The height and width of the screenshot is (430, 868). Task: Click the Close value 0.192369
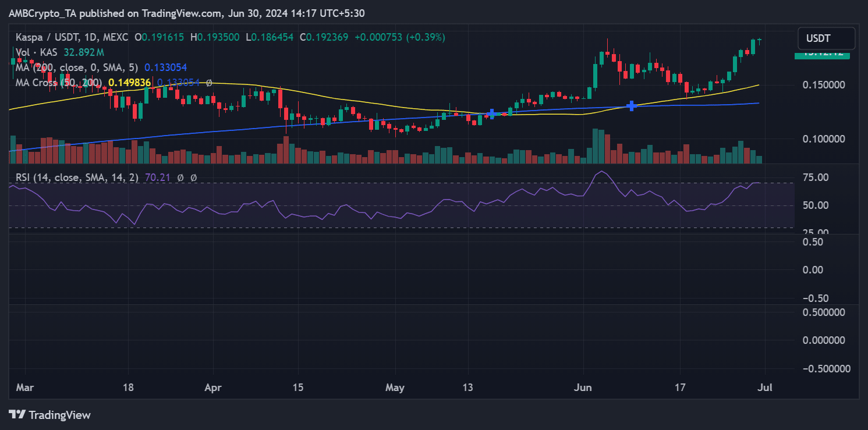point(328,37)
